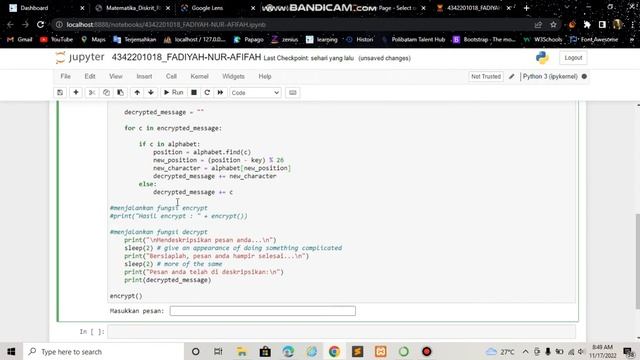Open the Terjemahkan bookmark
Screen dimensions: 640x360
(135, 40)
